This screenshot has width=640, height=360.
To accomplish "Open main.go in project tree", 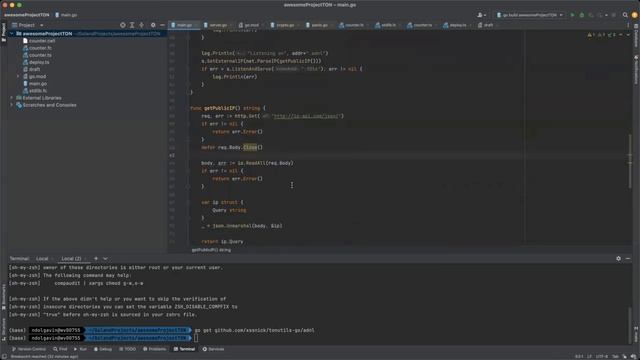I will (35, 84).
